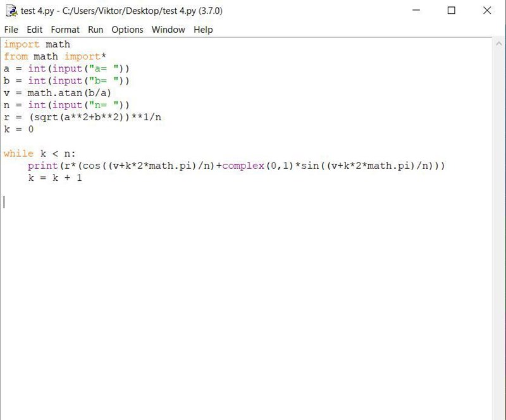
Task: Maximize the IDLE editor window
Action: 452,11
